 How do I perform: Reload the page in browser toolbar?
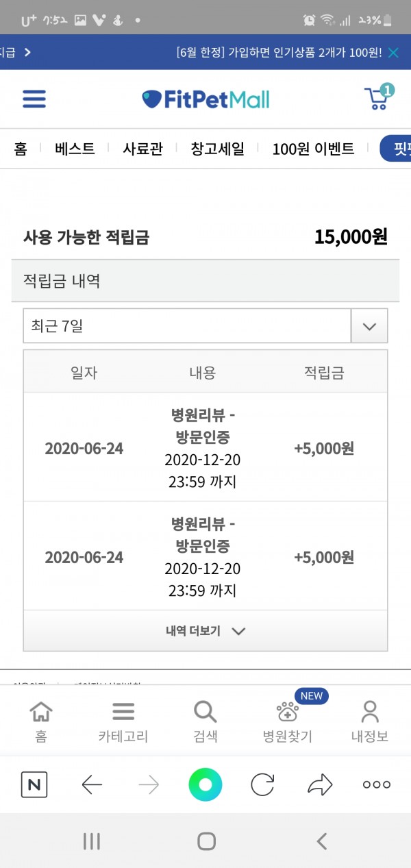(262, 784)
